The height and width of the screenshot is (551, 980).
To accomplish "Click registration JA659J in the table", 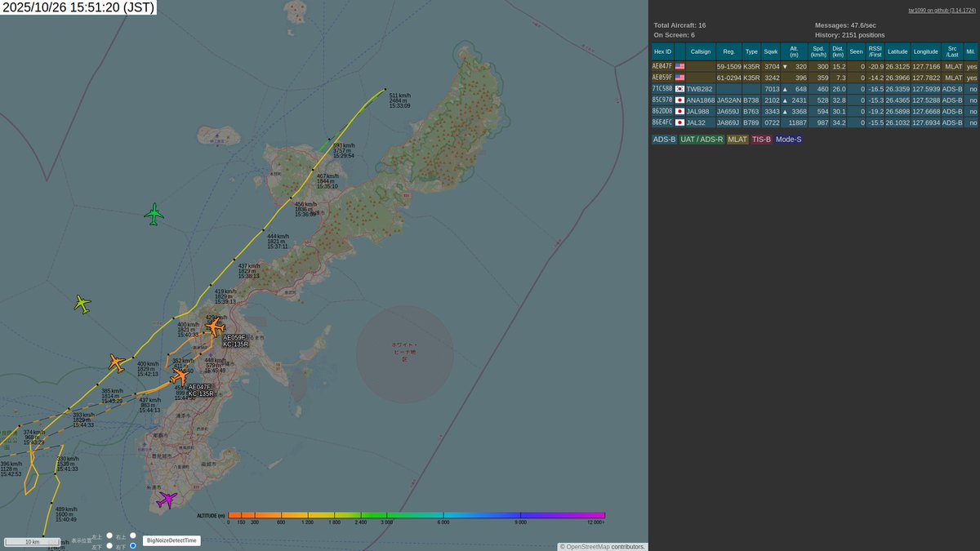I will click(729, 111).
